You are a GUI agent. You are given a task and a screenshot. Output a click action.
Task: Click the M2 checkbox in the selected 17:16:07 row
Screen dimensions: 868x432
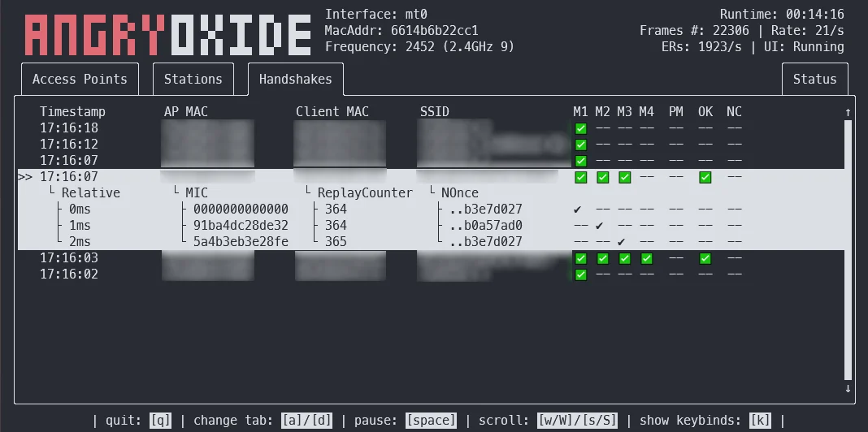[602, 178]
